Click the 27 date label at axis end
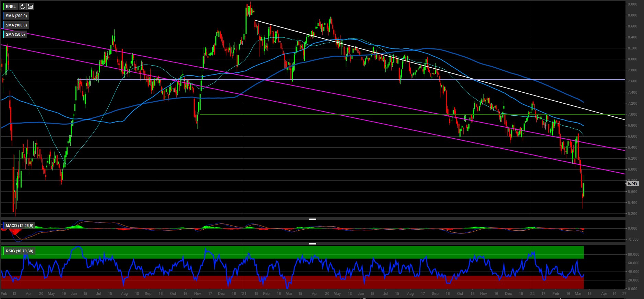The width and height of the screenshot is (644, 299). pos(624,294)
